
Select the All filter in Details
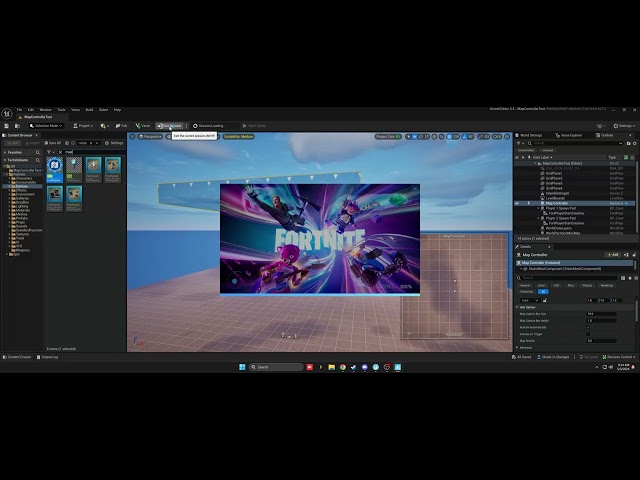point(543,291)
